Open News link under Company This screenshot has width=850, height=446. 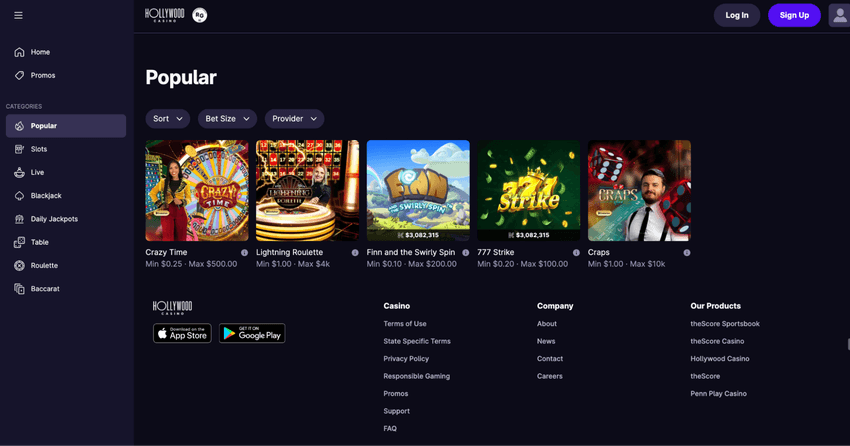tap(546, 341)
